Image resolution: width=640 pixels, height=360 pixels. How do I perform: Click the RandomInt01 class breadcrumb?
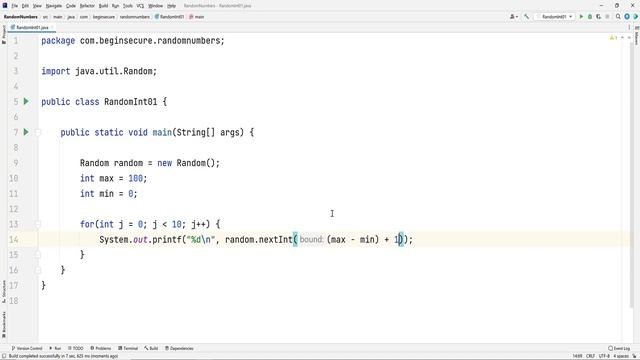(169, 17)
